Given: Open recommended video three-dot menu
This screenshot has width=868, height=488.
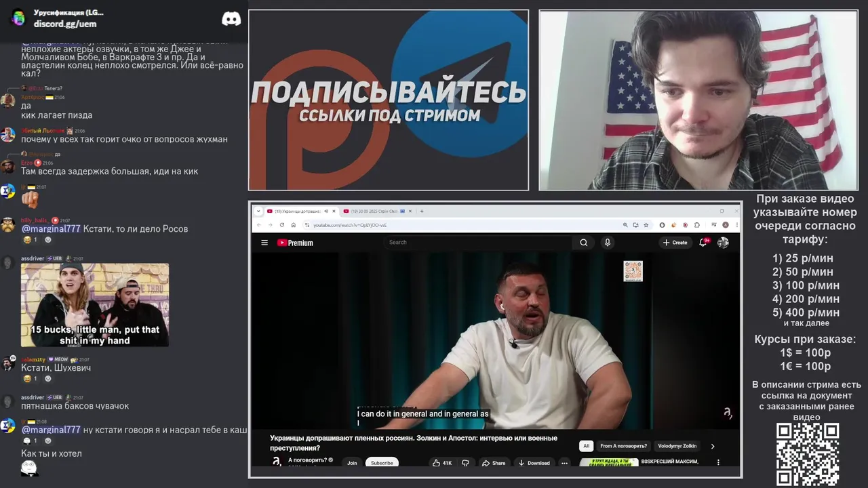Looking at the screenshot, I should [x=718, y=462].
